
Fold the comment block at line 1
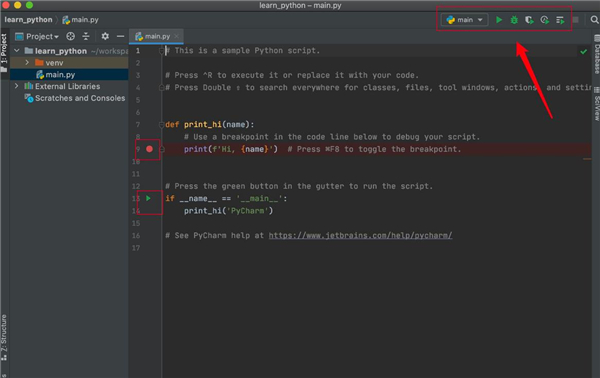161,51
